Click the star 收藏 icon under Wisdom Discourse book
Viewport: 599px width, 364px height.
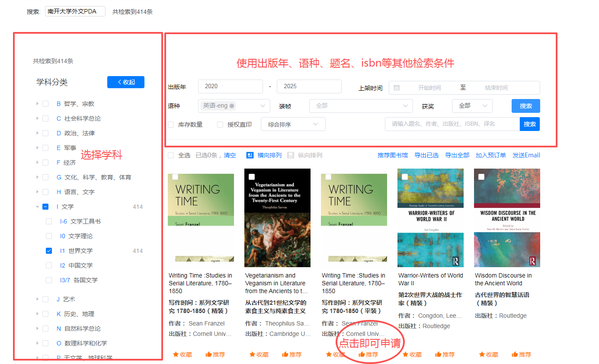482,354
